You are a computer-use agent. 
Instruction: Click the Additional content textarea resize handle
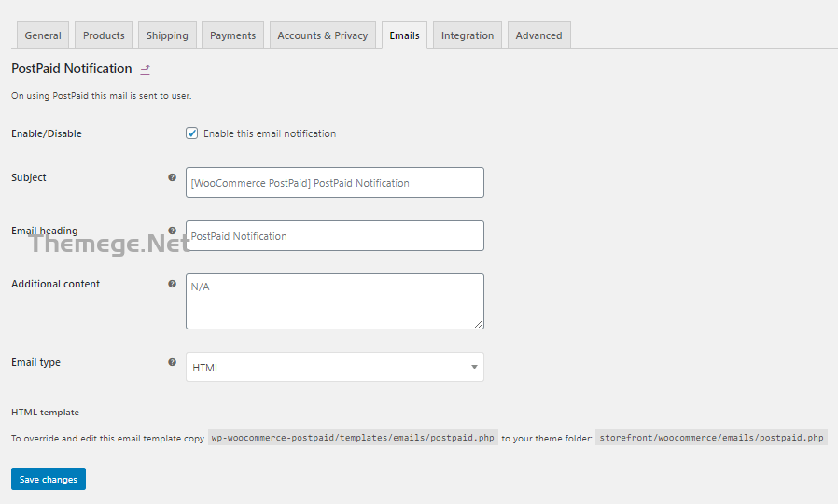click(x=479, y=324)
